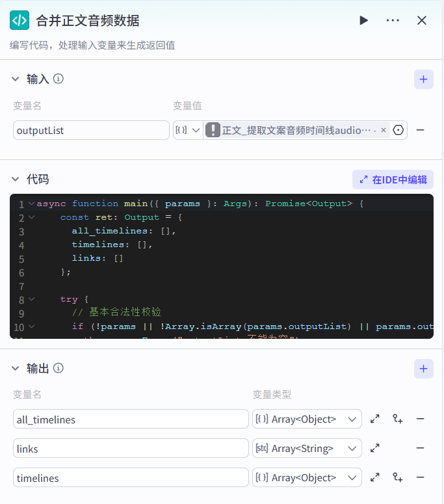Add child field to all_timelines
444x504 pixels.
tap(398, 419)
